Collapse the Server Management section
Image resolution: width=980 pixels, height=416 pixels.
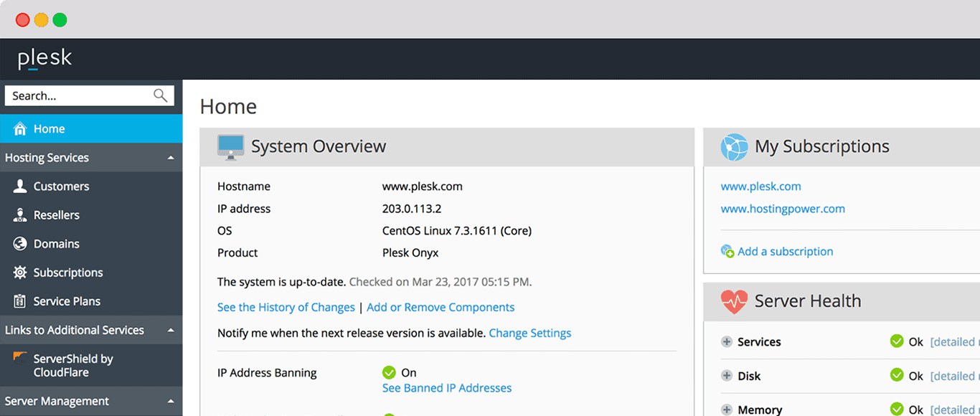[x=171, y=401]
